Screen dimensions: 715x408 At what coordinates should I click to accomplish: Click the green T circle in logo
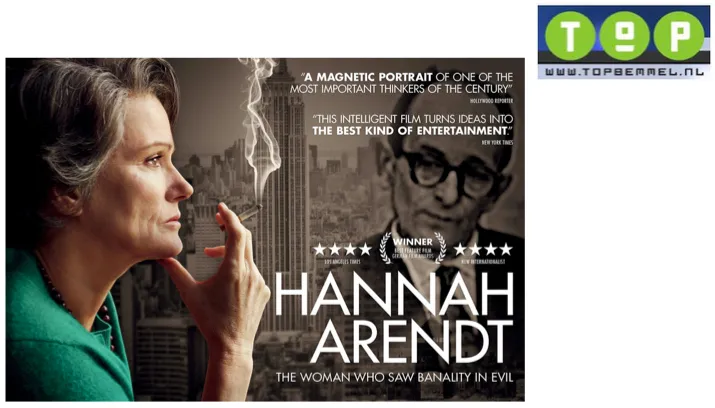coord(570,36)
